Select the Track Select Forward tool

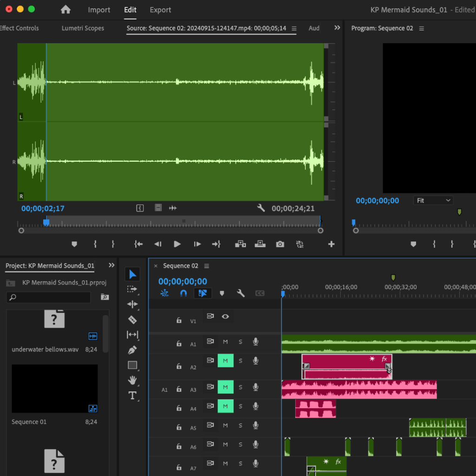coord(132,289)
